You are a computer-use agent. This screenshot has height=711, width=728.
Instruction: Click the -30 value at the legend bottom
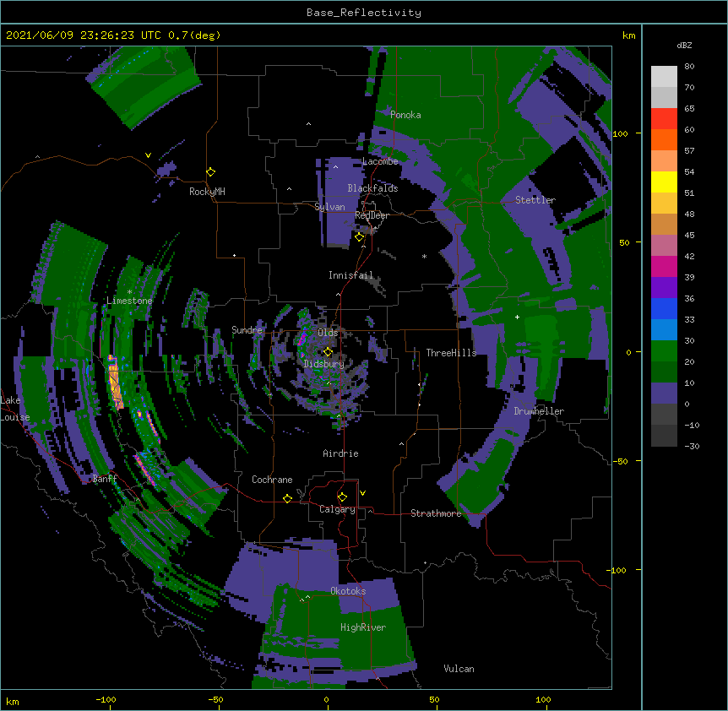692,446
